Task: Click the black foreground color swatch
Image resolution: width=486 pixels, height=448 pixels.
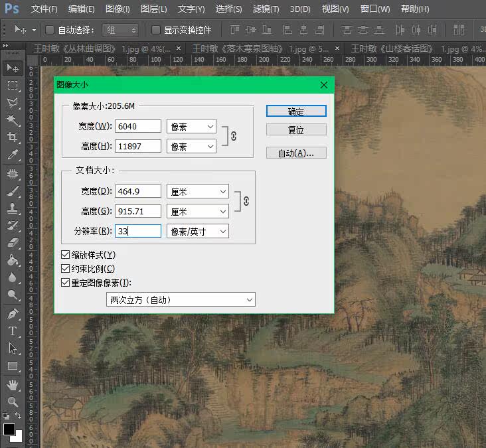Action: (x=9, y=429)
